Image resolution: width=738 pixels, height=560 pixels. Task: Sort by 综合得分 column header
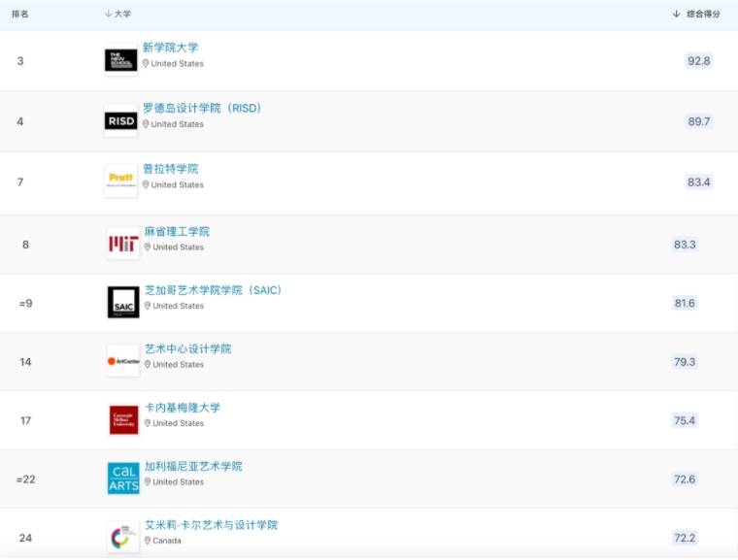point(696,15)
